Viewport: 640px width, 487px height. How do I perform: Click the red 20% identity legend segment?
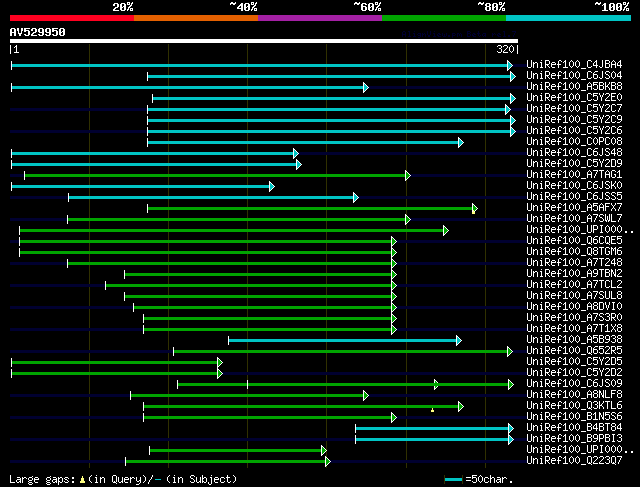[x=72, y=18]
